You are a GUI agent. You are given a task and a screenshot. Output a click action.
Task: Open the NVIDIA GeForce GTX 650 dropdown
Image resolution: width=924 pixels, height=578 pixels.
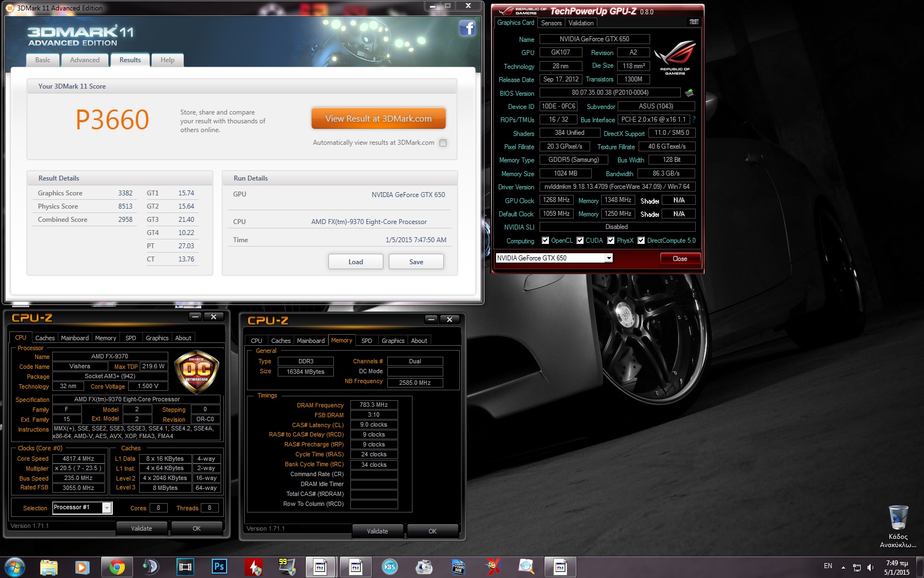[x=608, y=258]
